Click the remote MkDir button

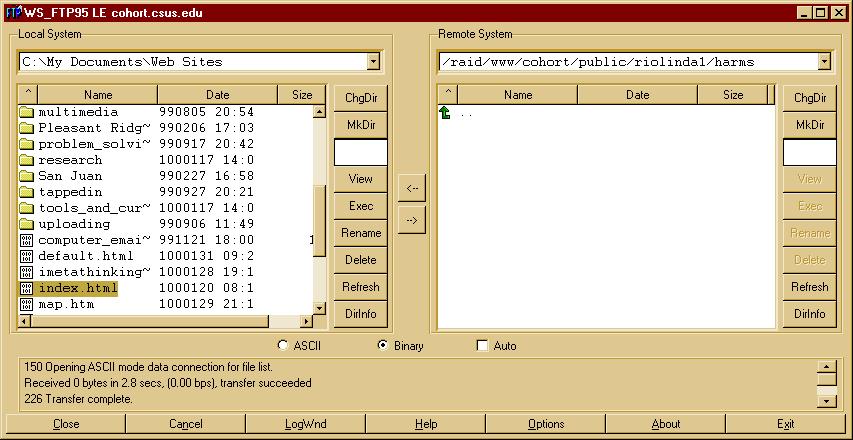[809, 125]
